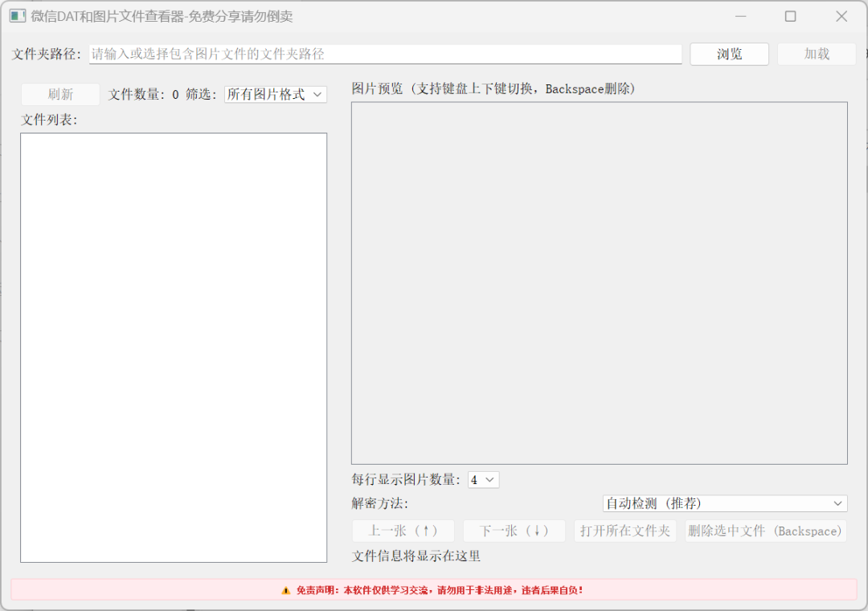Click the red disclaimer text at the bottom

tap(438, 589)
